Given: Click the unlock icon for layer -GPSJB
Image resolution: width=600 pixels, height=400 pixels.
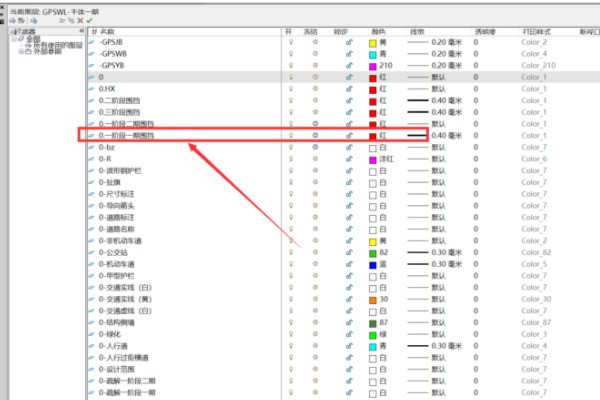Looking at the screenshot, I should point(349,43).
